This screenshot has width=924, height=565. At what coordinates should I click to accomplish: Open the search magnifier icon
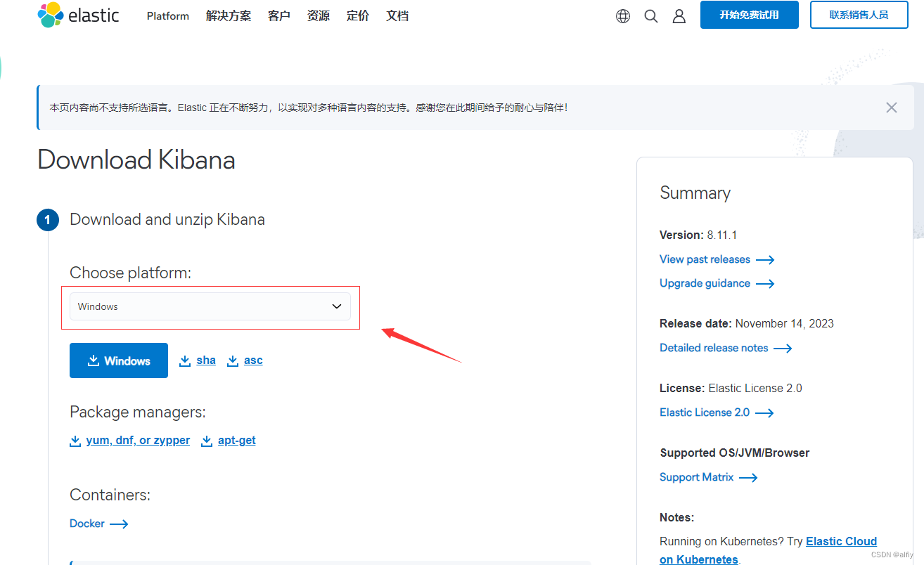(651, 16)
